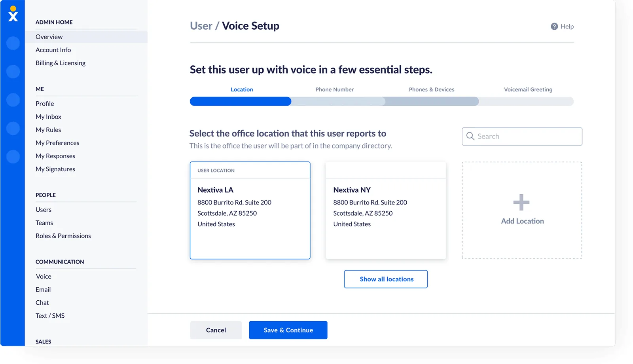Click in the location Search field
The width and height of the screenshot is (633, 364).
pyautogui.click(x=522, y=136)
